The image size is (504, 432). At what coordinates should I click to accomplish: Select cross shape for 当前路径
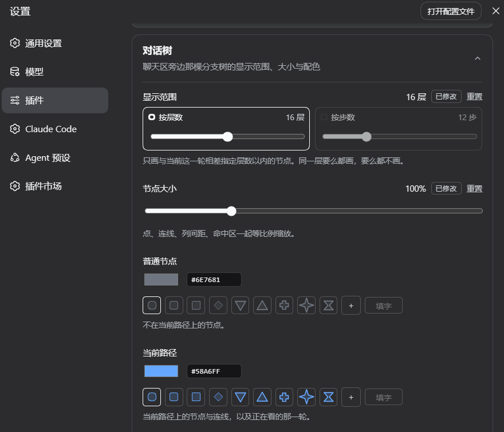[284, 397]
